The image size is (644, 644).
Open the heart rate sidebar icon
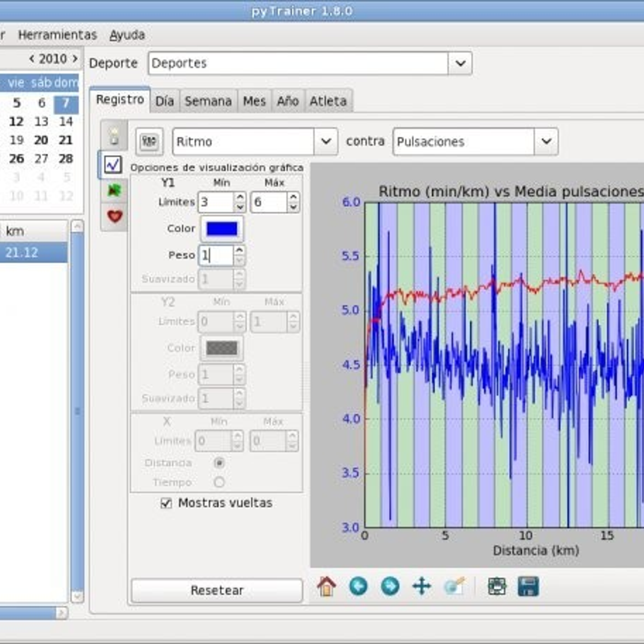tap(114, 217)
